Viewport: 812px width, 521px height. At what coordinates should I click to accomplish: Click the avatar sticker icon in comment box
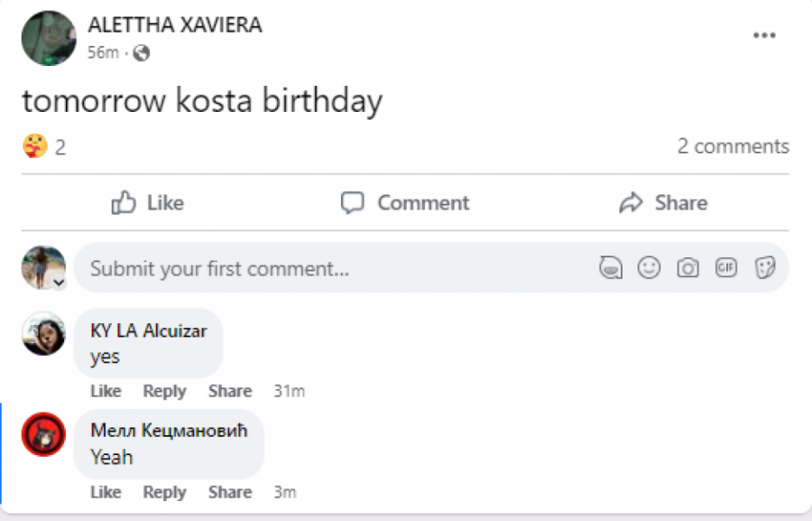pyautogui.click(x=611, y=268)
